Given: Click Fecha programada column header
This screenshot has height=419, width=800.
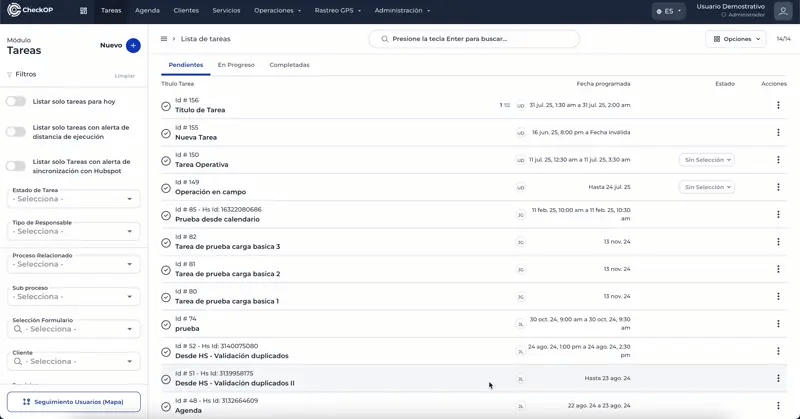Looking at the screenshot, I should tap(603, 84).
